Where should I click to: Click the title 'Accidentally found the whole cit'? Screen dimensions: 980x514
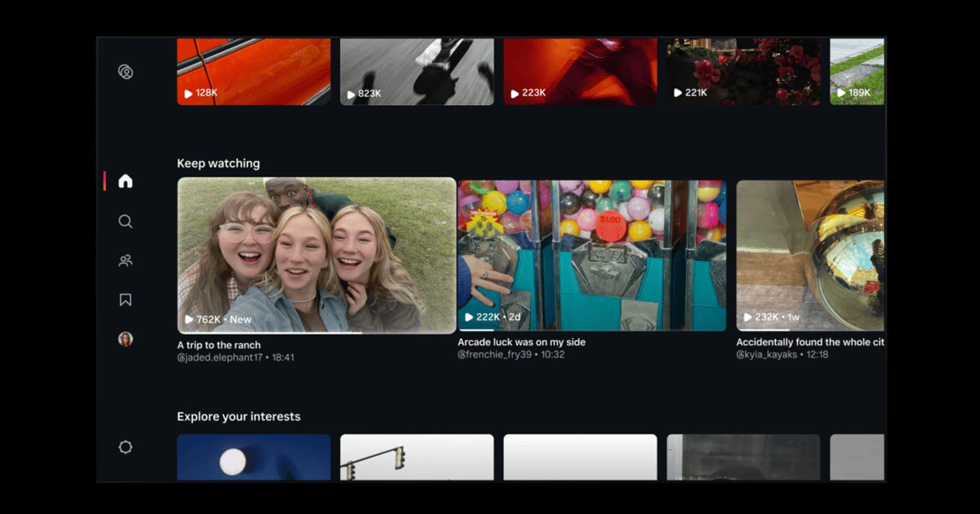(x=810, y=342)
